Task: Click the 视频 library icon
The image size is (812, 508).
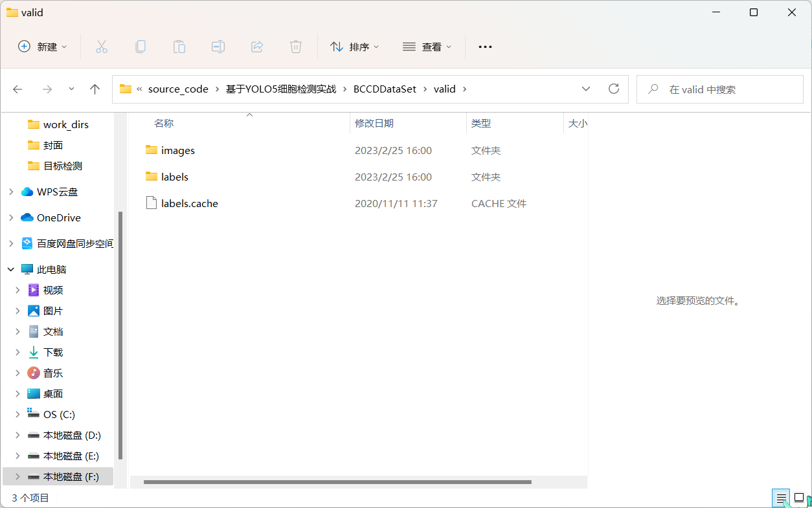Action: tap(34, 290)
